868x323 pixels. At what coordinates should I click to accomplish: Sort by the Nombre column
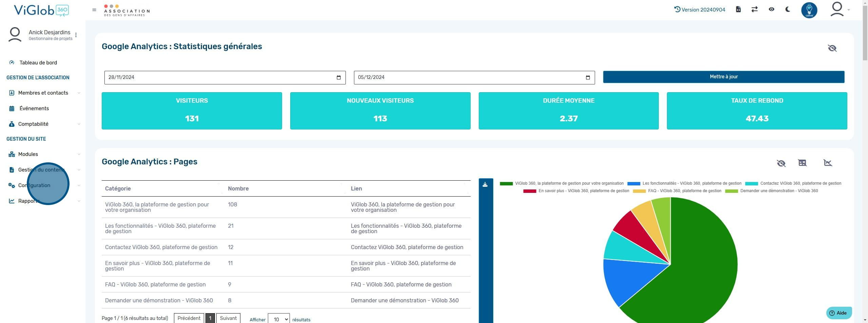tap(286, 189)
